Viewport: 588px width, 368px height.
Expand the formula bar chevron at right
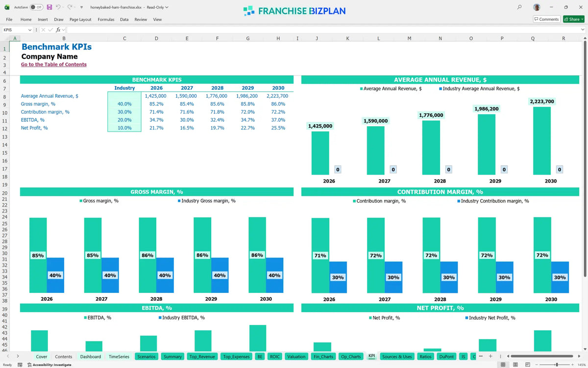[582, 30]
